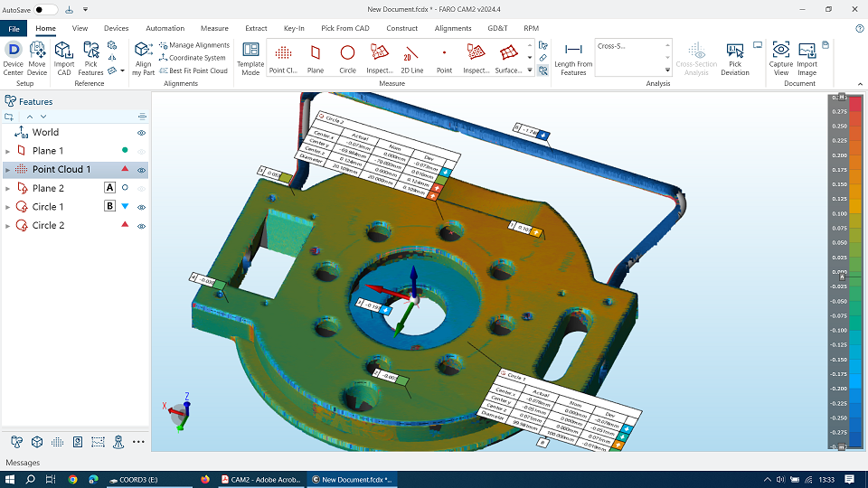Click the red top of deviation color scale

click(x=856, y=103)
